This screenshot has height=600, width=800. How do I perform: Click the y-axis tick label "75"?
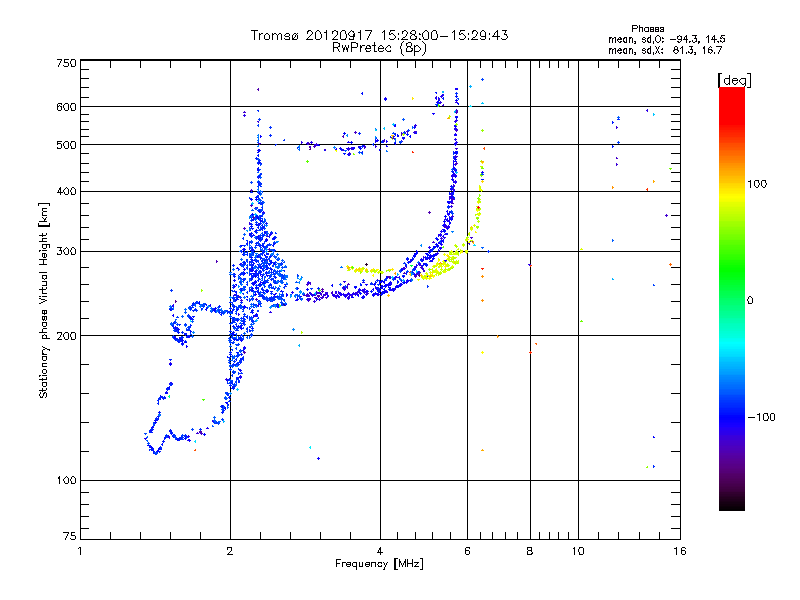(x=70, y=536)
